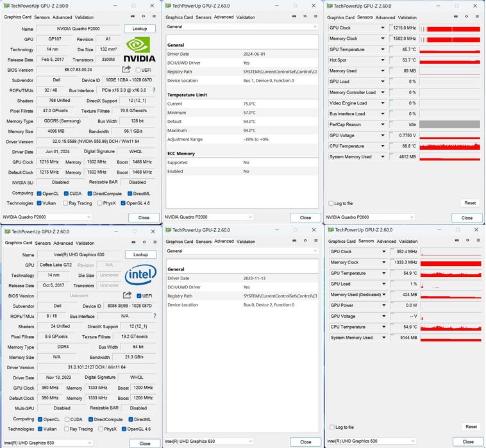Open hamburger menu in NVIDIA Sensors window
486x448 pixels.
477,17
